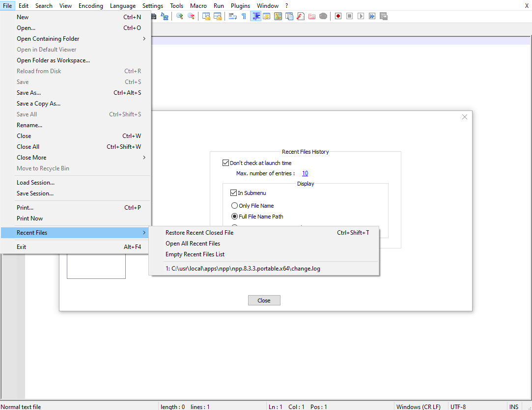
Task: Open the Replace dialog toolbar icon
Action: [x=165, y=16]
